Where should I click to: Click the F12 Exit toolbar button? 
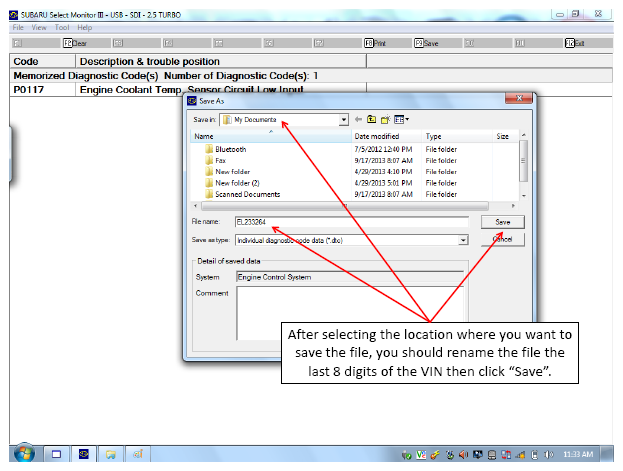(x=588, y=43)
